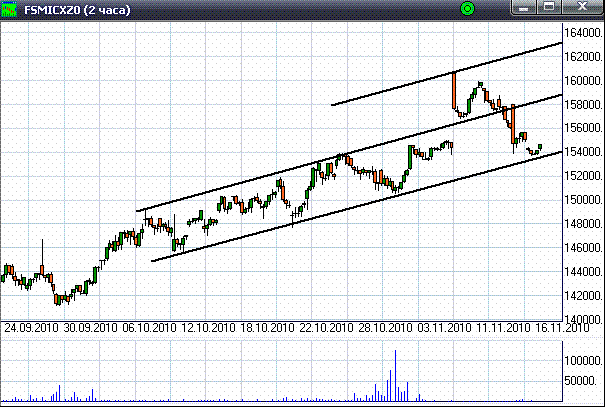
Task: Click the 150000 price axis label
Action: click(x=583, y=200)
